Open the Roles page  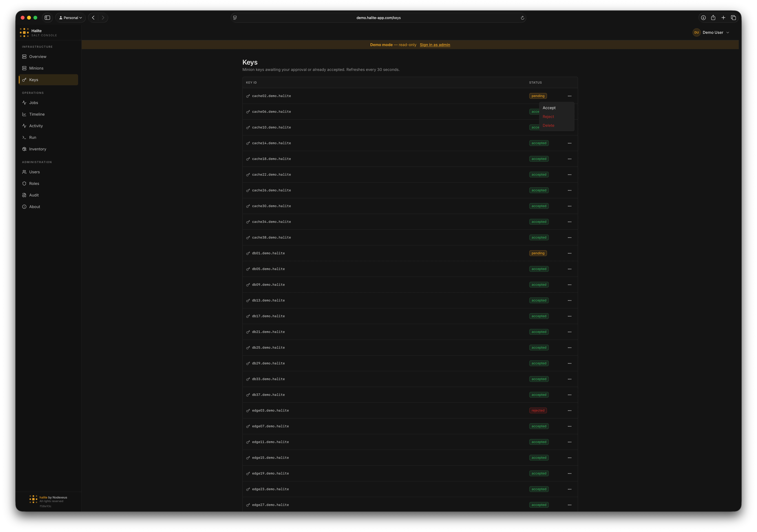[48, 184]
